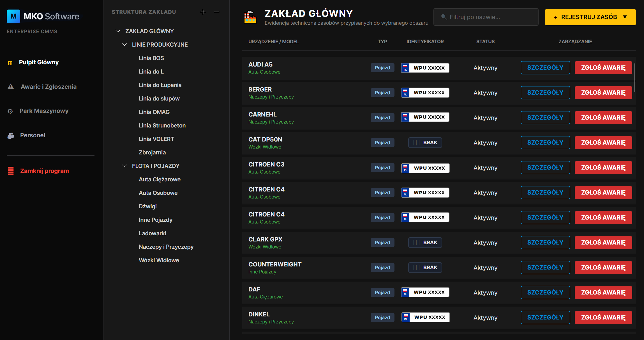The height and width of the screenshot is (340, 644).
Task: Click the Identyfikator column header
Action: click(425, 42)
